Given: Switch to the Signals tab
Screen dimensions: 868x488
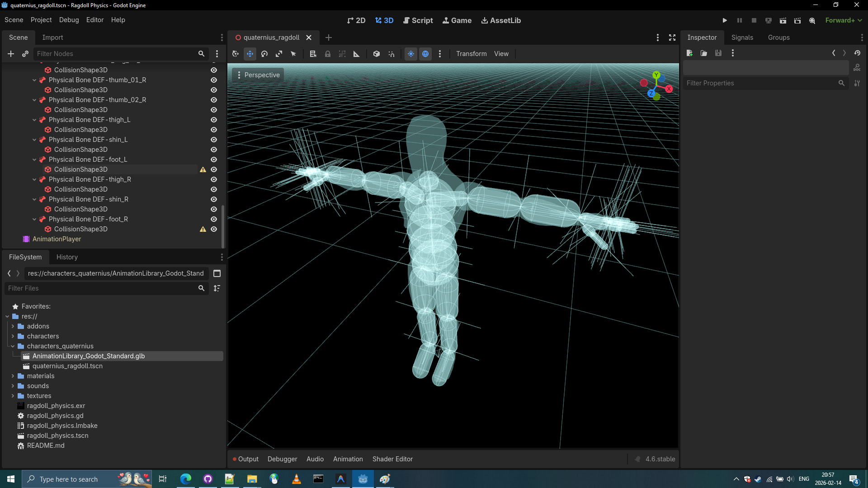Looking at the screenshot, I should click(742, 38).
